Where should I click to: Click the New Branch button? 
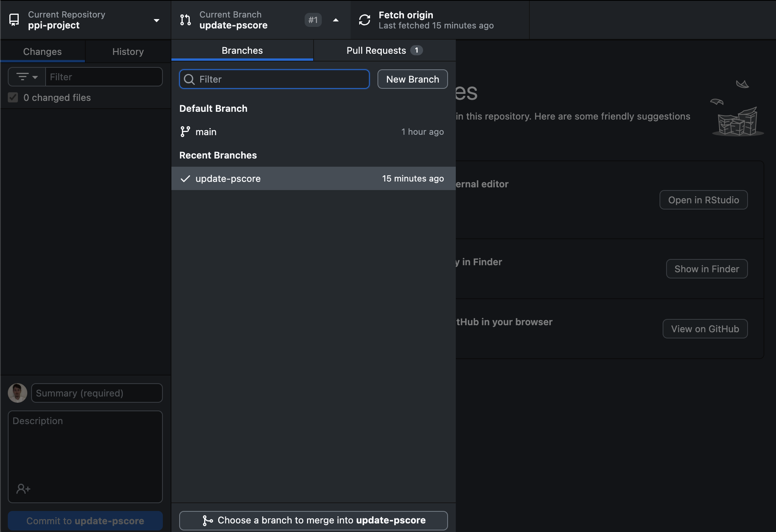412,79
